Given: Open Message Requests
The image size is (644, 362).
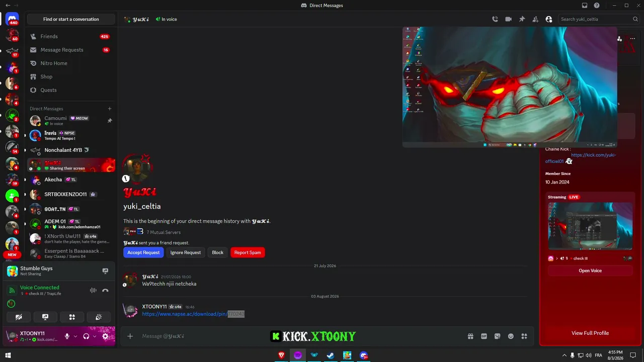Looking at the screenshot, I should click(x=71, y=50).
